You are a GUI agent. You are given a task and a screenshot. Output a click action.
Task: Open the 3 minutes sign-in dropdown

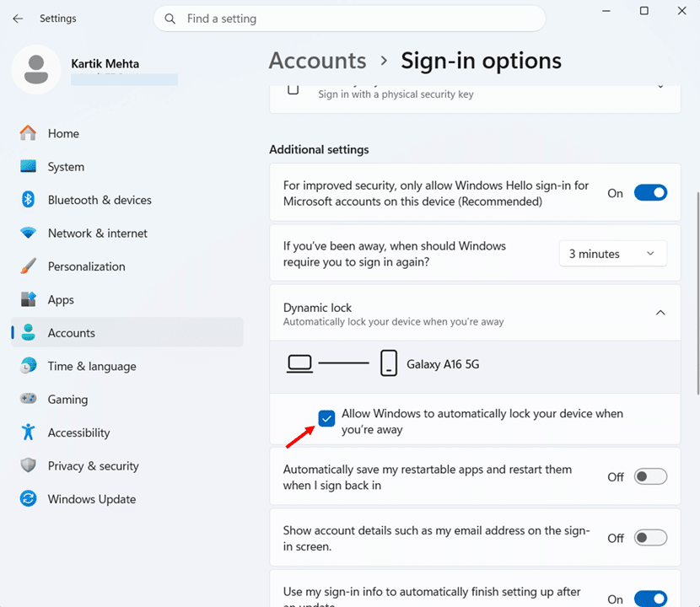click(613, 254)
